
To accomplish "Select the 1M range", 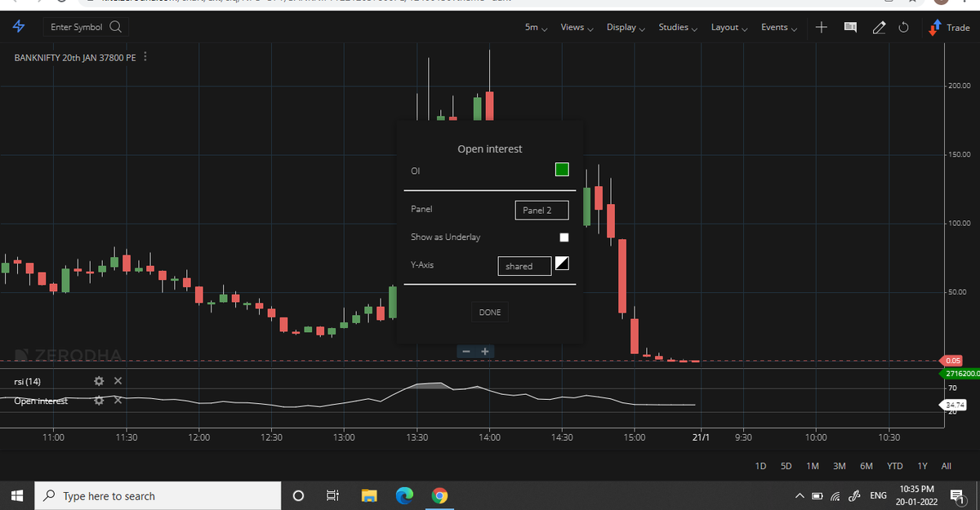I will pos(813,466).
